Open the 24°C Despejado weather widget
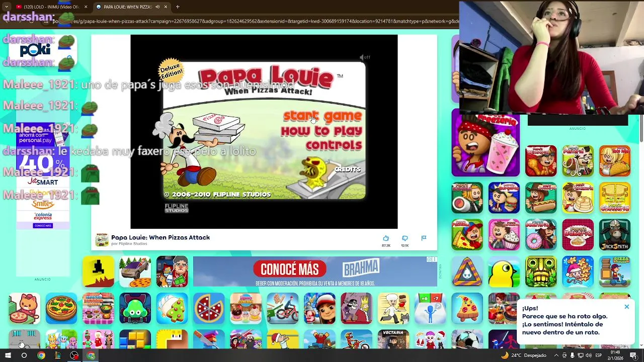Image resolution: width=644 pixels, height=362 pixels. click(523, 355)
